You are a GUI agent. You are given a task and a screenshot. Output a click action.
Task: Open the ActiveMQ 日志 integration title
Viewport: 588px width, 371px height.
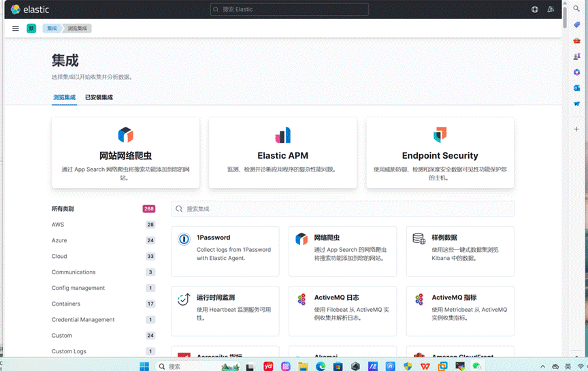pyautogui.click(x=336, y=297)
